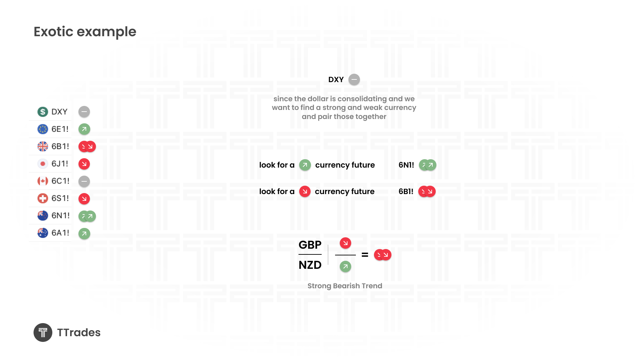Image resolution: width=644 pixels, height=362 pixels.
Task: Click the green up arrow beside 6E1!
Action: pos(84,129)
